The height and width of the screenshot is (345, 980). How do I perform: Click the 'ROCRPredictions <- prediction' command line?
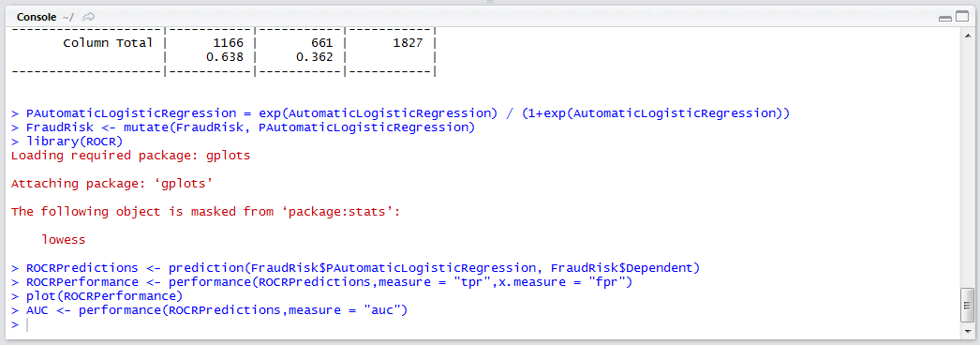click(x=356, y=267)
